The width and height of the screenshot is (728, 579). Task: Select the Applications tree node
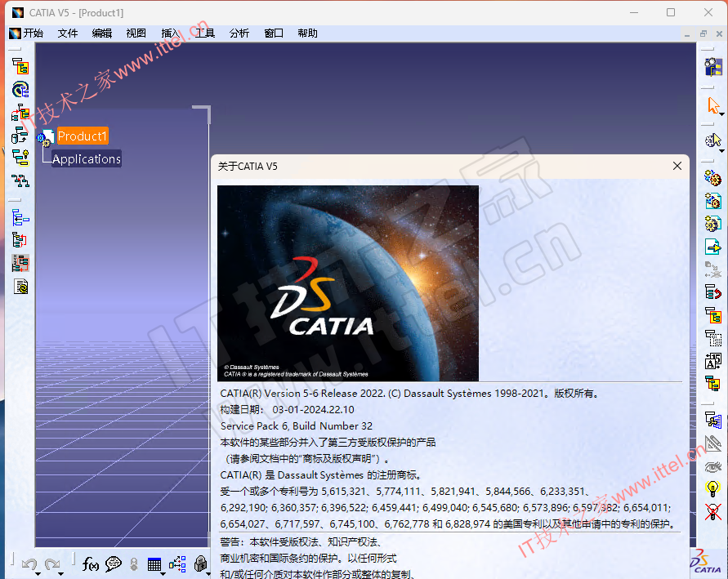coord(87,158)
